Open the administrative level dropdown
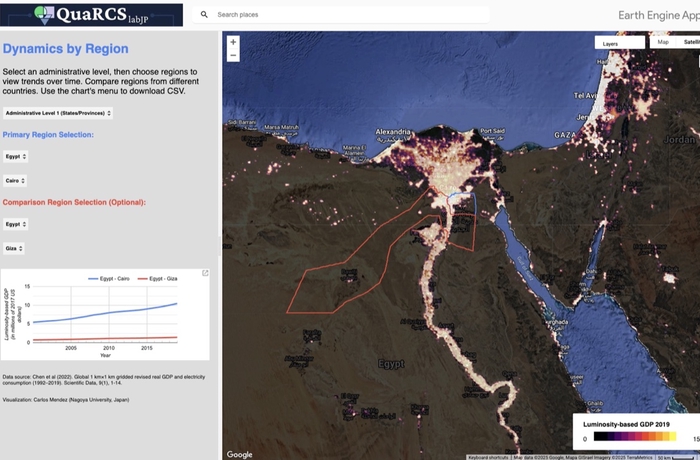This screenshot has height=460, width=700. pyautogui.click(x=58, y=113)
